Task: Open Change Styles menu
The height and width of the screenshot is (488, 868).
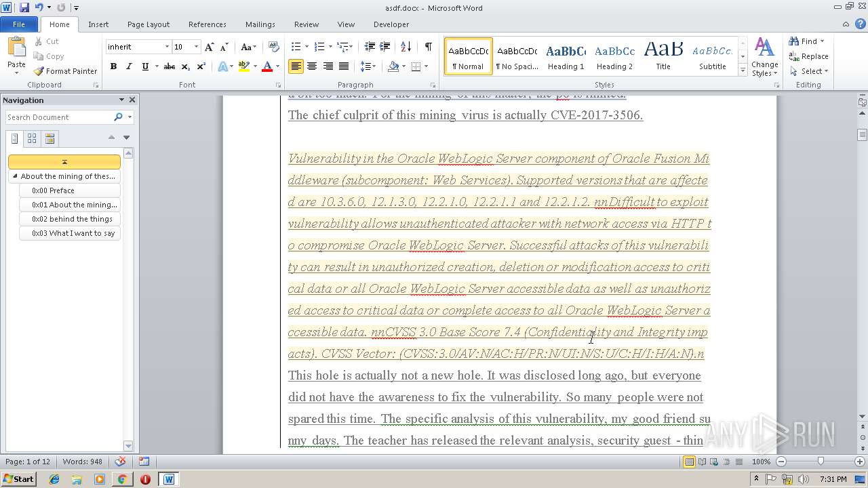Action: tap(764, 58)
